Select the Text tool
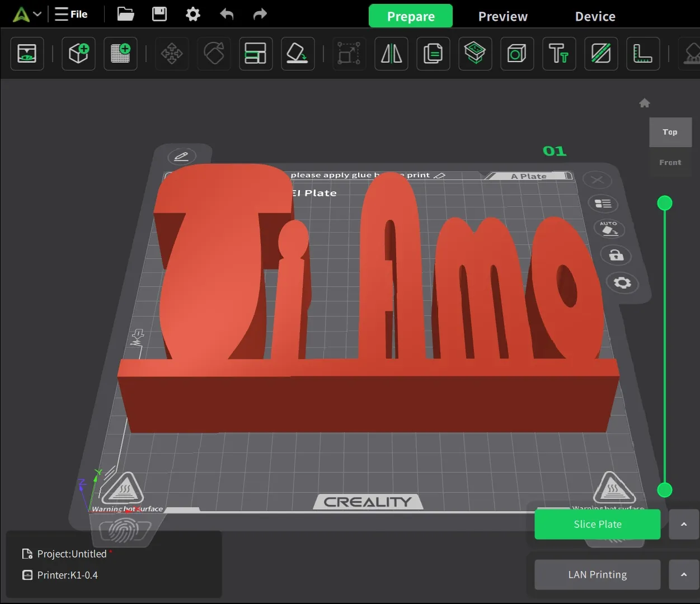Image resolution: width=700 pixels, height=604 pixels. (559, 54)
